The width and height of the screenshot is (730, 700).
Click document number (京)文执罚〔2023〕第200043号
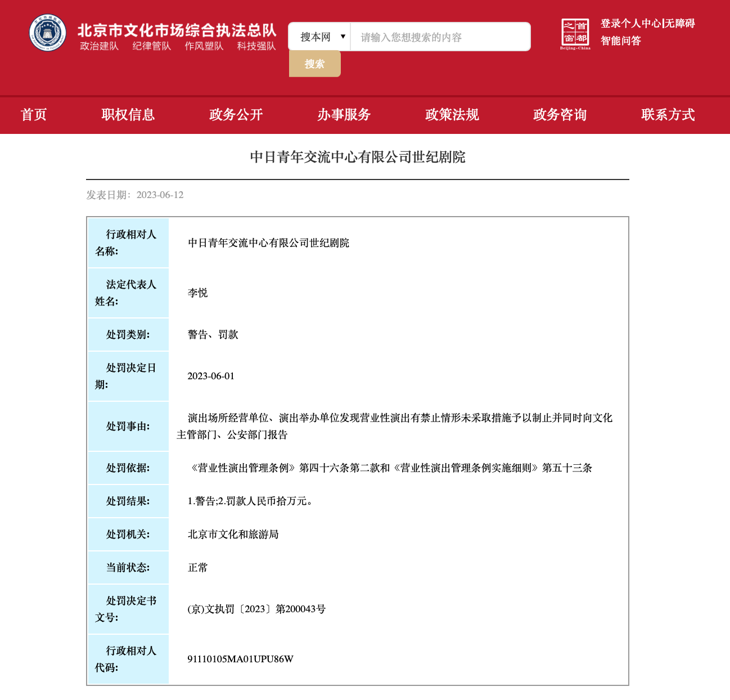257,609
